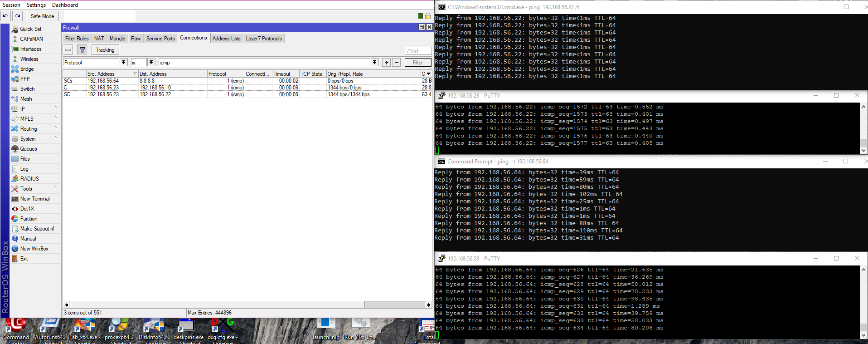Open the icmp value dropdown
Screen dimensions: 868x344
[375, 62]
